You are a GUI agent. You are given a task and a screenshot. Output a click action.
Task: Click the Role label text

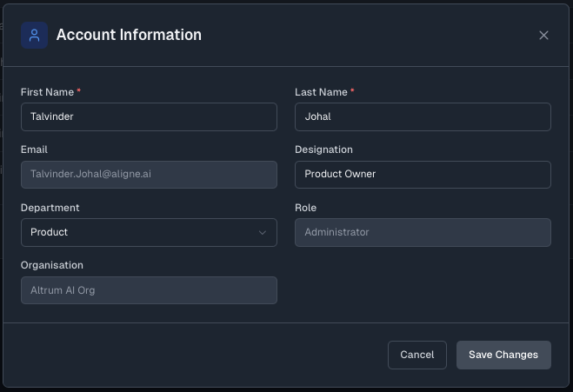click(x=305, y=208)
